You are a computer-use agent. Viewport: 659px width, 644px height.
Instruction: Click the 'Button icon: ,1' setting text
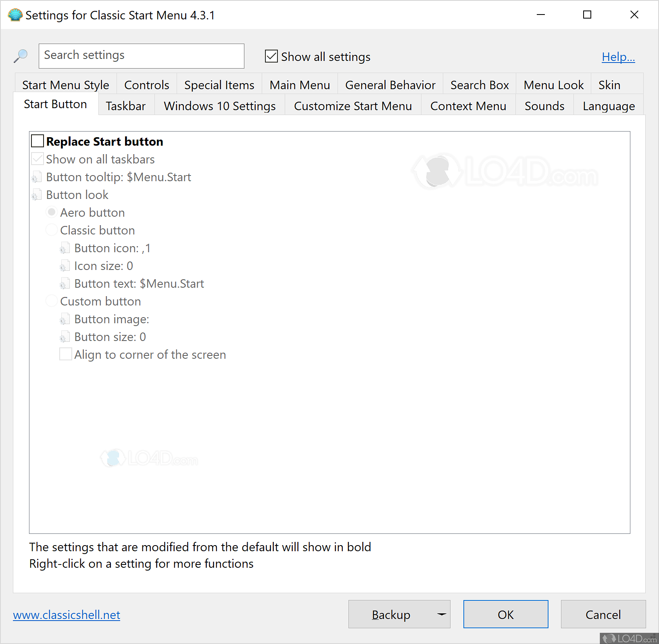click(x=113, y=248)
